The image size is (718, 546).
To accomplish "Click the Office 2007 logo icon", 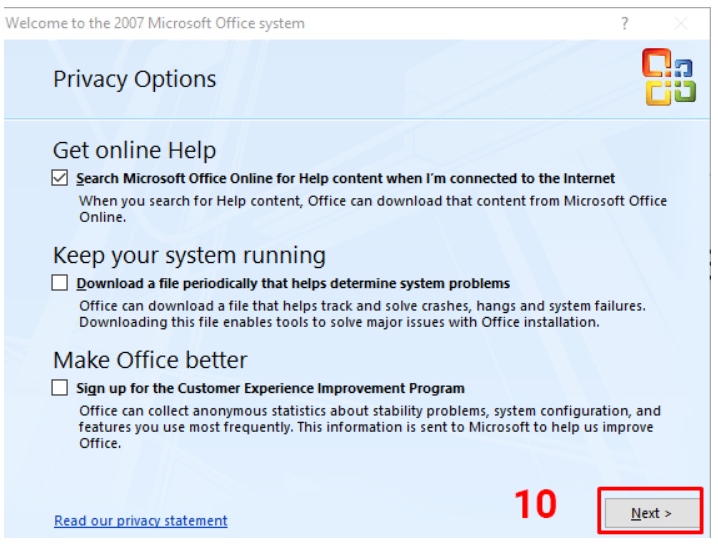I will [x=668, y=79].
